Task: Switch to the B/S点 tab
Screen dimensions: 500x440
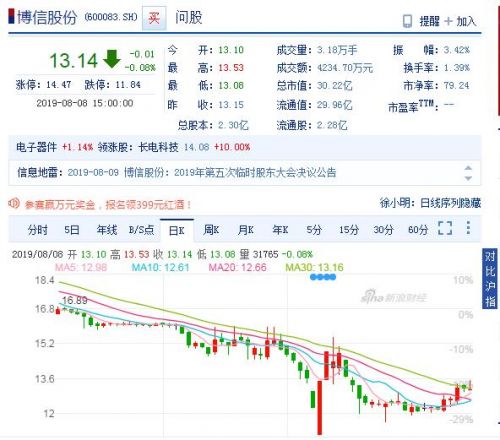Action: click(x=141, y=230)
